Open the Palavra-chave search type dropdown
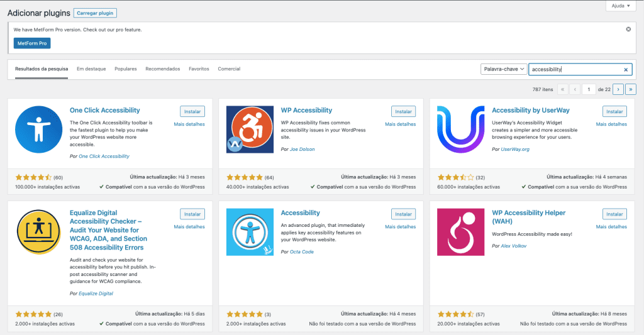 coord(504,69)
